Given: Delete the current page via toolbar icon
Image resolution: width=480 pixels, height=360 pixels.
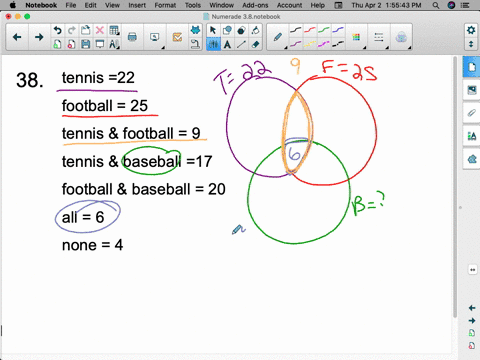Looking at the screenshot, I should pyautogui.click(x=71, y=44).
